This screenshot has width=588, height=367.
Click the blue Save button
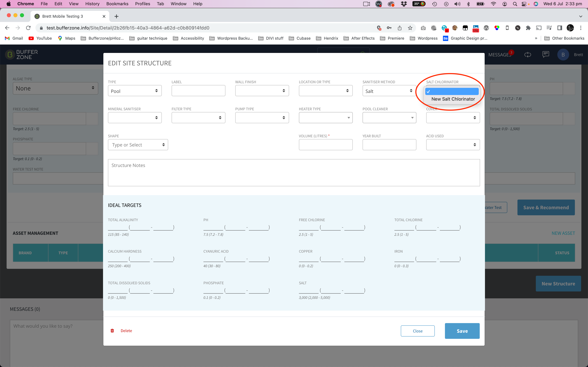click(462, 331)
